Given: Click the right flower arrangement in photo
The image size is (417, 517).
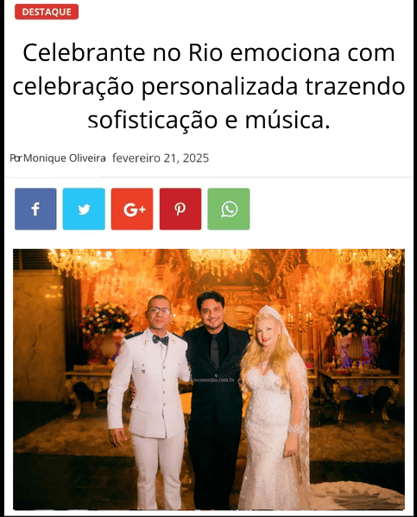Looking at the screenshot, I should [359, 320].
